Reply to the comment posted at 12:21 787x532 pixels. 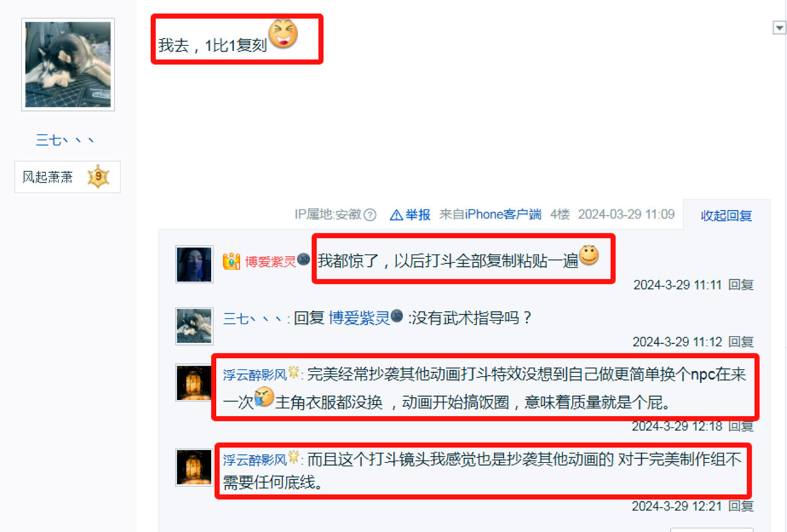(741, 506)
